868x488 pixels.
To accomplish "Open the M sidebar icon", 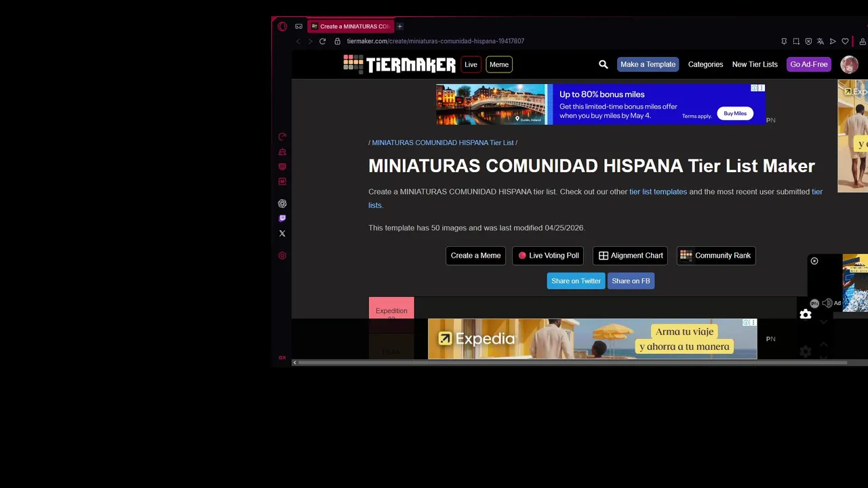I will 282,182.
